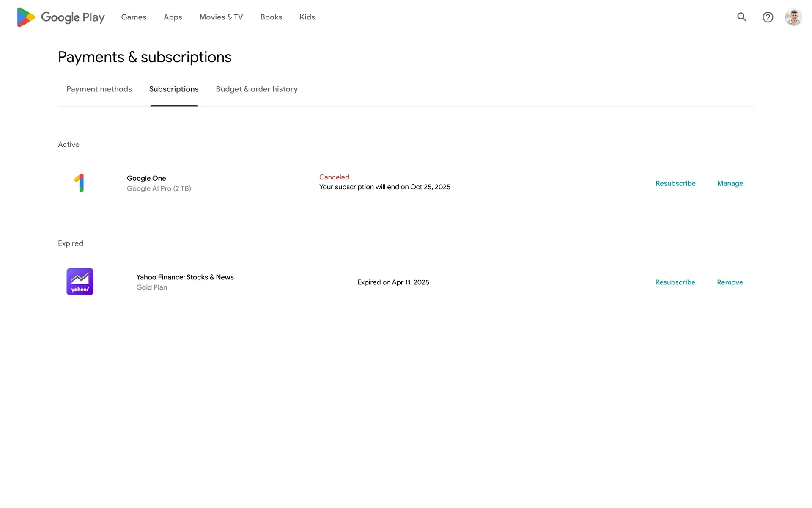Open the account profile avatar
The image size is (812, 508).
coord(793,17)
